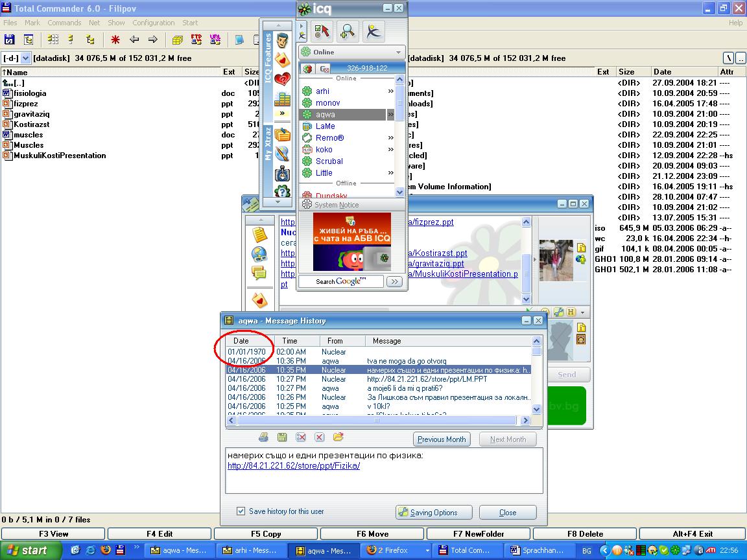This screenshot has width=747, height=560.
Task: Switch to arhi message taskbar button
Action: pos(251,550)
